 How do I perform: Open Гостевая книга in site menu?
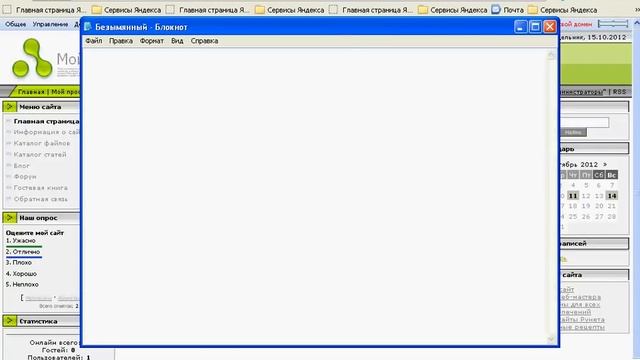pyautogui.click(x=40, y=188)
